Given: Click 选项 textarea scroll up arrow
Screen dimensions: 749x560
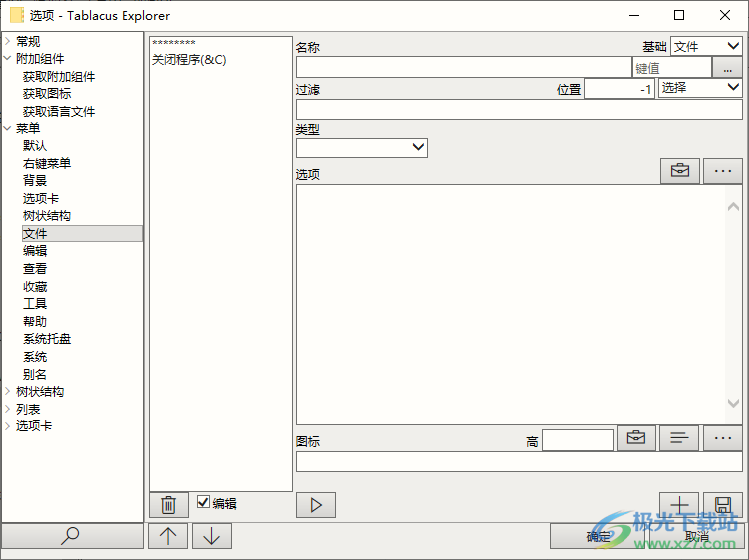Looking at the screenshot, I should (734, 207).
